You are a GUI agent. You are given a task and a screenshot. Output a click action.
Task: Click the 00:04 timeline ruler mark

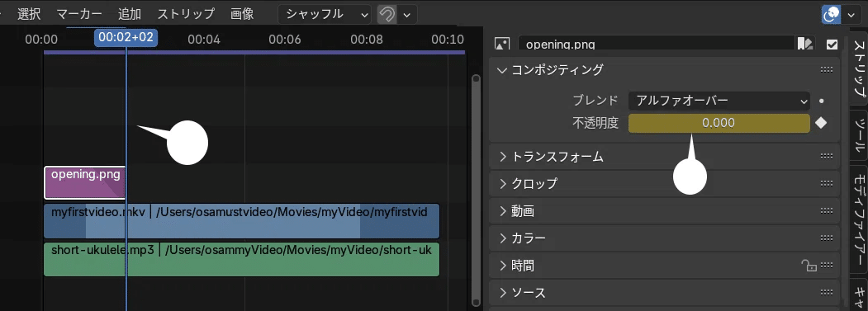(204, 40)
